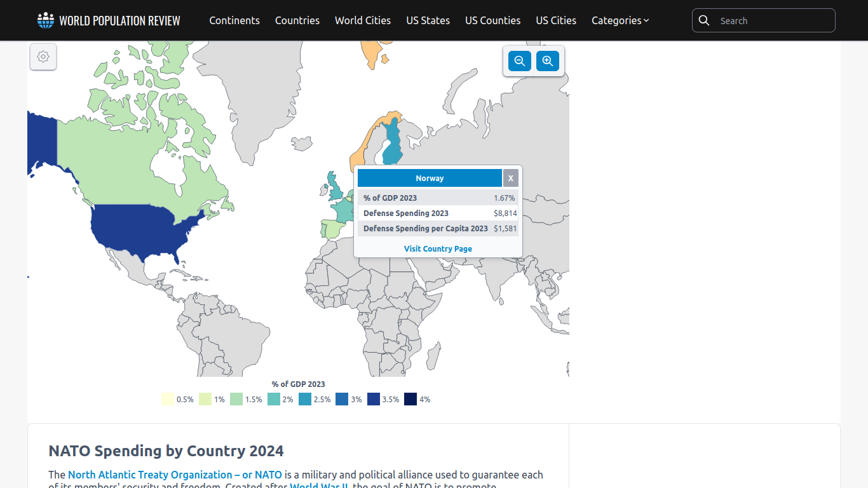This screenshot has width=868, height=488.
Task: Click the Defense Spending per Capita 2023 label
Action: (x=426, y=228)
